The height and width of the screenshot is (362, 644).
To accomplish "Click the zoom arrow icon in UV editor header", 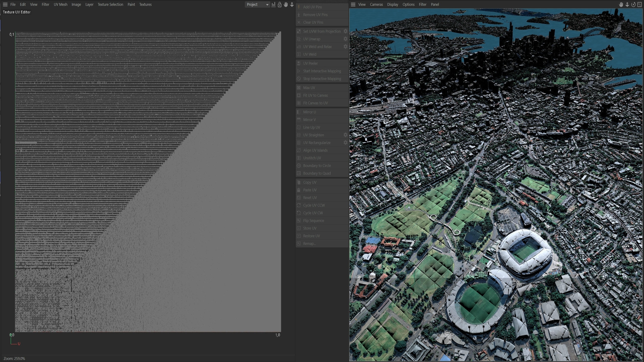I will click(x=292, y=5).
